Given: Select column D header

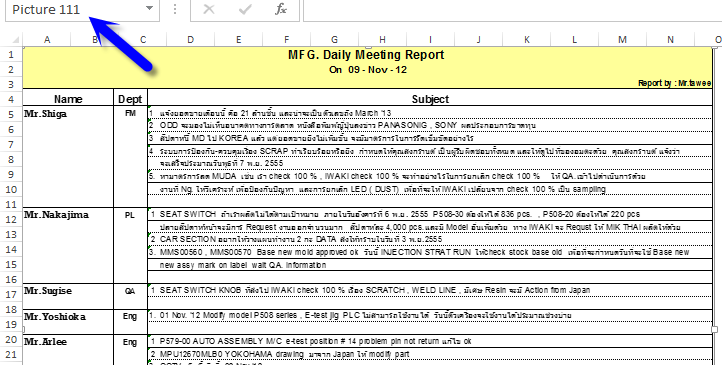Looking at the screenshot, I should pyautogui.click(x=191, y=40).
